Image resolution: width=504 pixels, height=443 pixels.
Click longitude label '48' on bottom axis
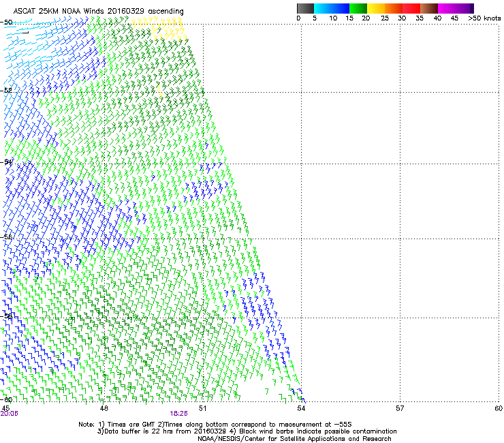coord(104,408)
